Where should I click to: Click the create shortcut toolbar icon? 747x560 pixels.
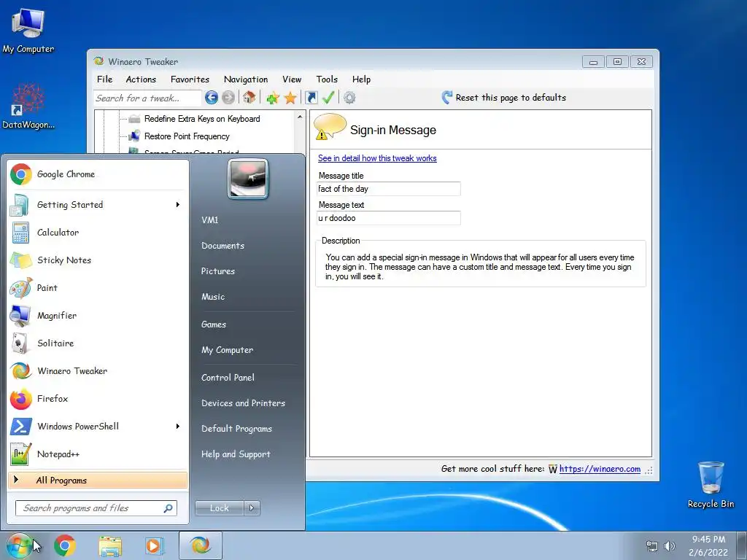click(x=311, y=98)
